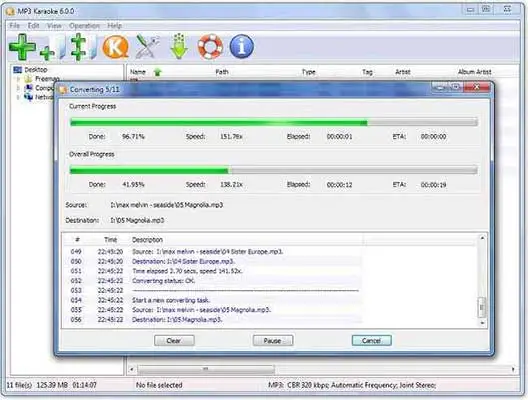528x400 pixels.
Task: Click the blue info about icon
Action: click(x=241, y=46)
